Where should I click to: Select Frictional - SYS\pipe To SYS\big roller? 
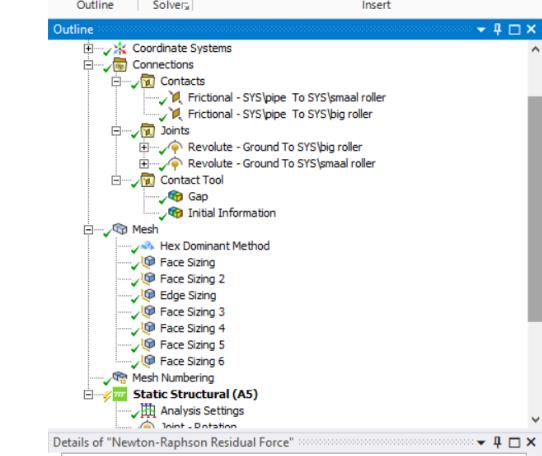click(280, 114)
